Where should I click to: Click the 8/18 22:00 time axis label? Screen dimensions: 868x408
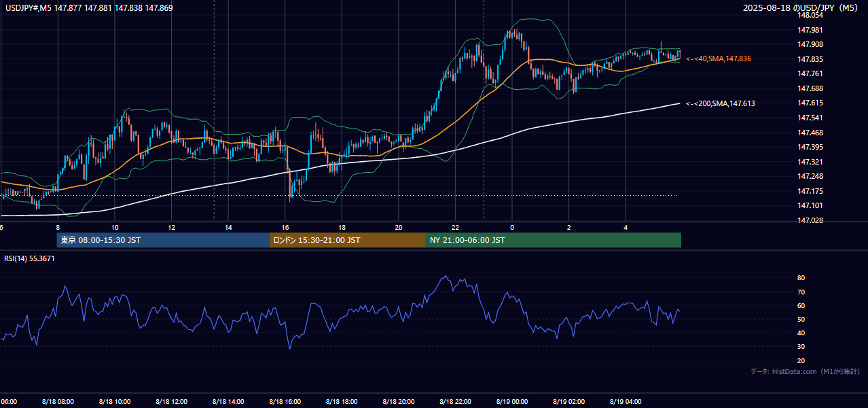tap(455, 401)
